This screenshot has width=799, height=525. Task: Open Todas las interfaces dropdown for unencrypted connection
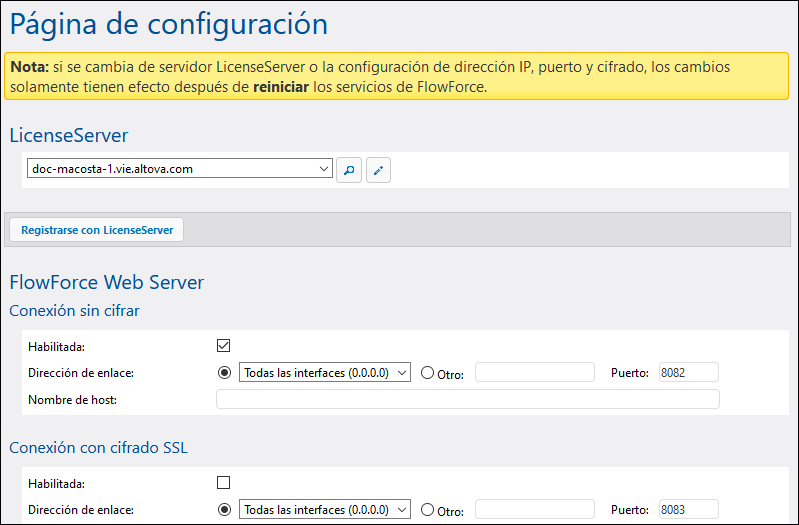click(x=325, y=373)
